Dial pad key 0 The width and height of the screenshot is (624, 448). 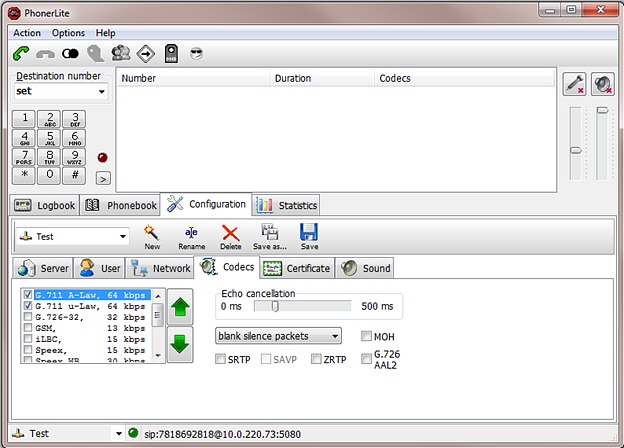pos(49,175)
